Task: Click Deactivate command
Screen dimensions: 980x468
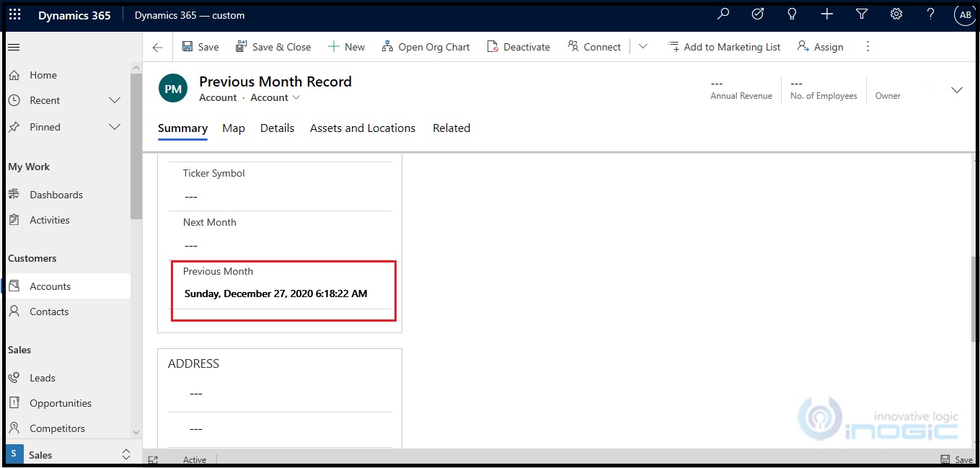Action: (x=518, y=47)
